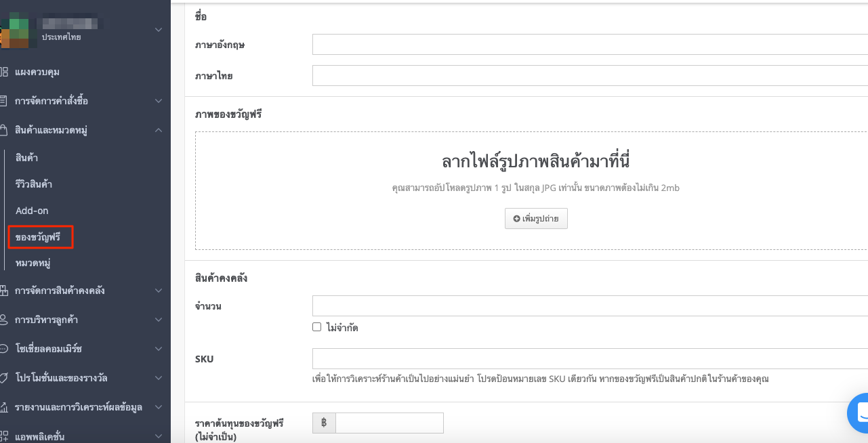Click the ภาพของขวัญฟรี section heading
This screenshot has width=868, height=443.
(x=228, y=114)
